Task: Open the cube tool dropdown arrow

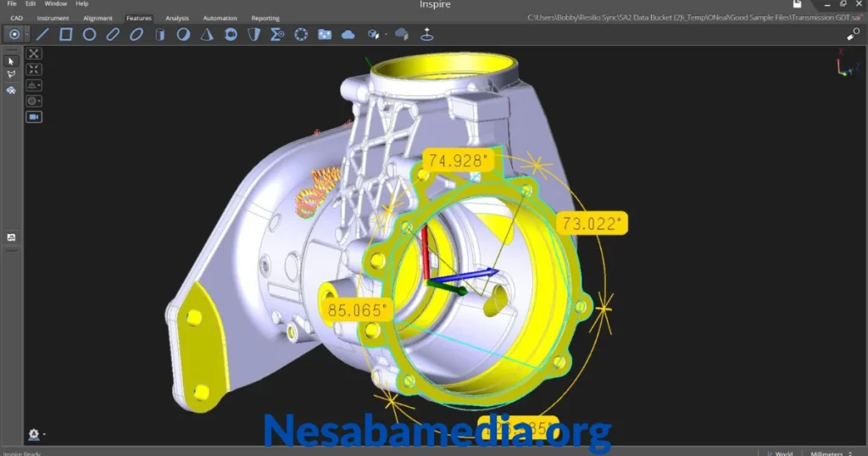Action: [386, 34]
